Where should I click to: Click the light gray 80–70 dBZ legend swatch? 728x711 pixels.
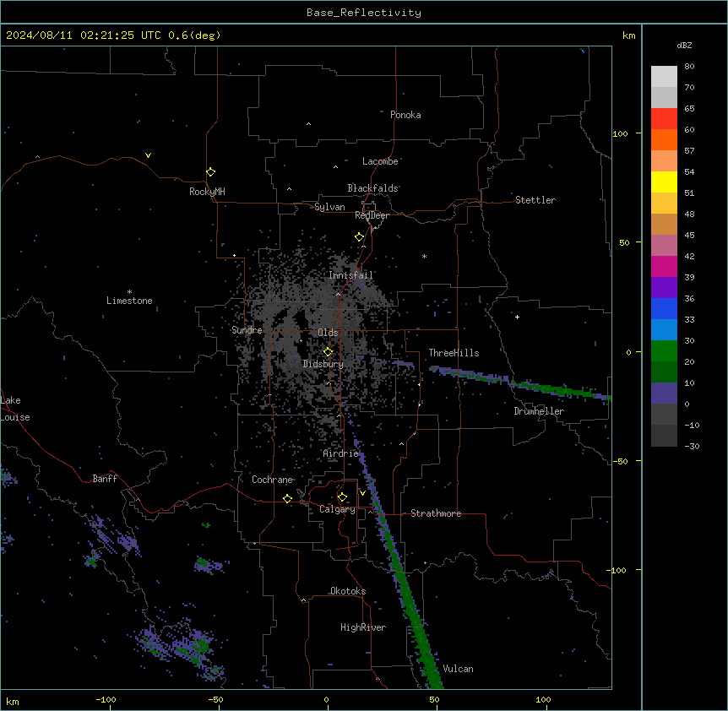[664, 77]
